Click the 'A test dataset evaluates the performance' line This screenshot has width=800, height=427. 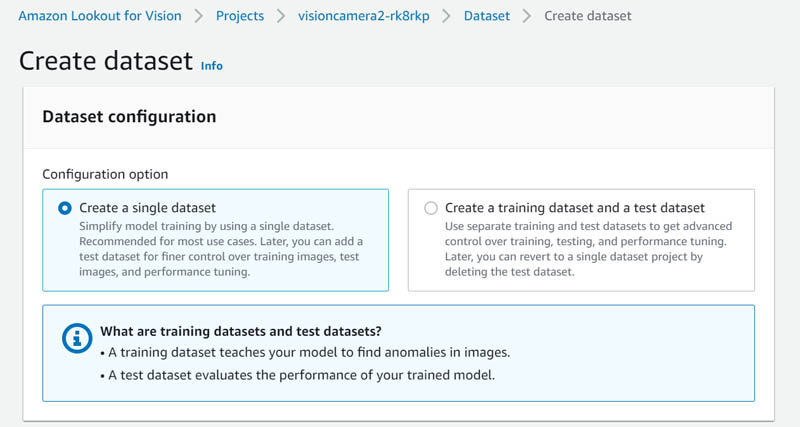click(298, 375)
